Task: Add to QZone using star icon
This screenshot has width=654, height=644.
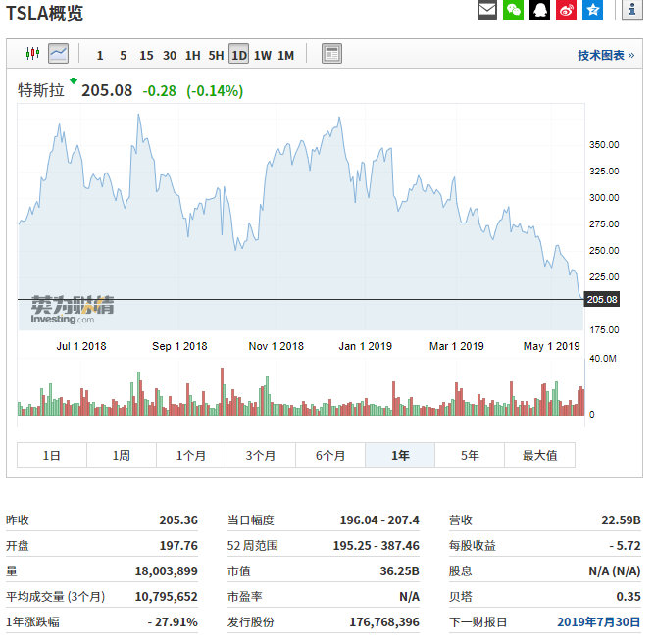Action: coord(592,9)
